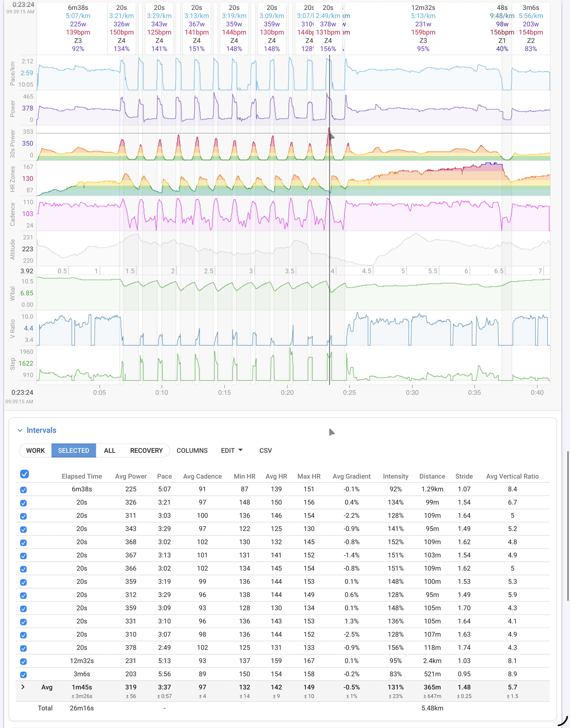Screen dimensions: 570x728
Task: Click the 0:10 time axis marker
Action: pos(161,393)
